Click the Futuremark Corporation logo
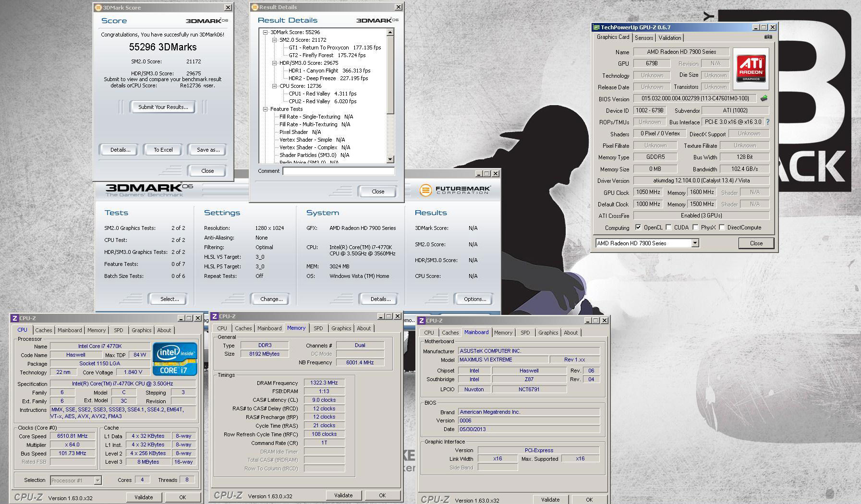Viewport: 861px width, 504px height. coord(454,191)
